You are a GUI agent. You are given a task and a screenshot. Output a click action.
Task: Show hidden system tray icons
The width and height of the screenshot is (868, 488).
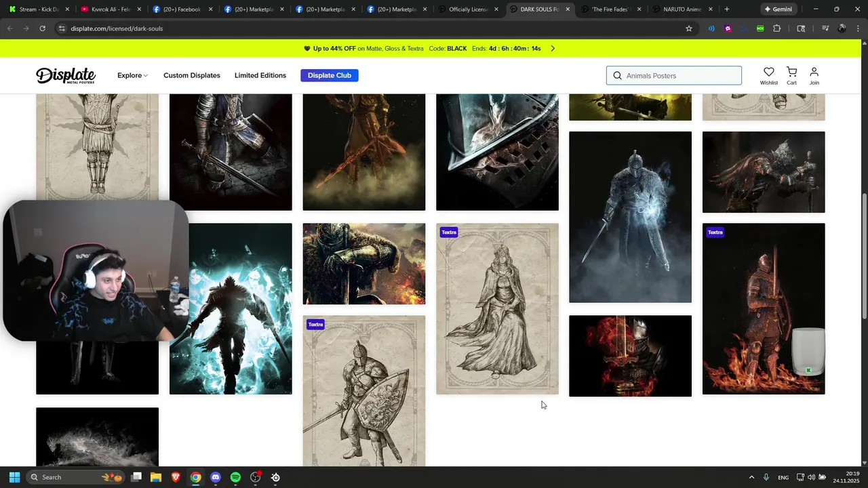[x=751, y=477]
